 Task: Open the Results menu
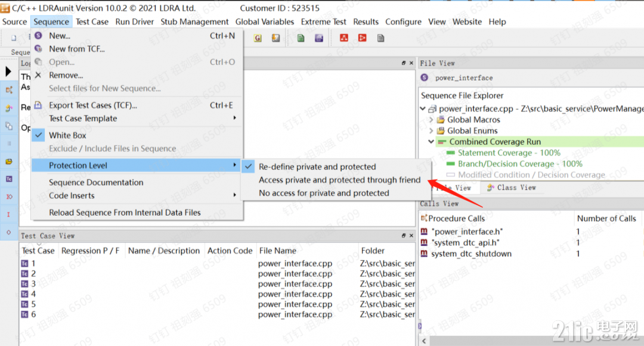366,21
